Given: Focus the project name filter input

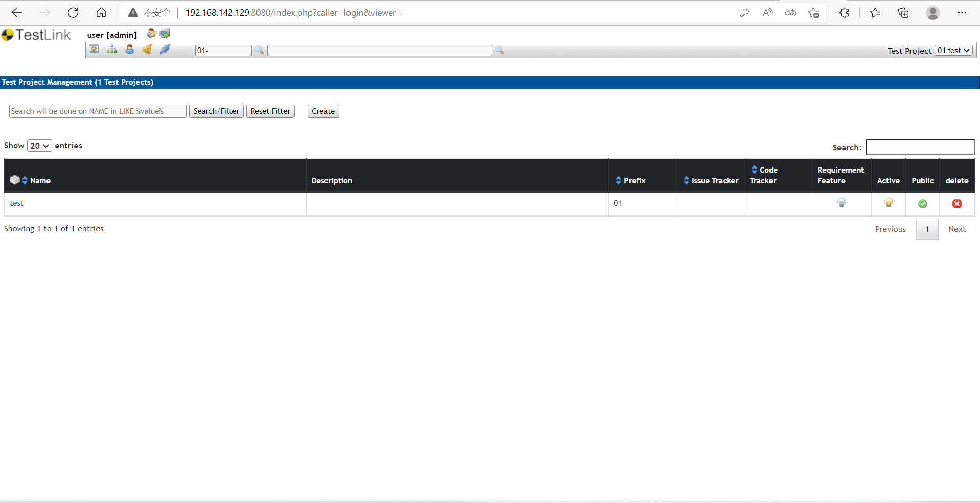Looking at the screenshot, I should (x=98, y=111).
